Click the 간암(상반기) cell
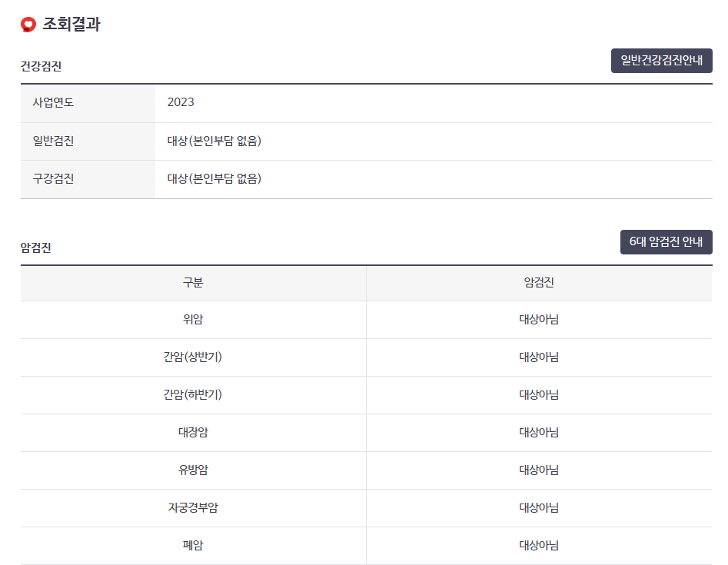 coord(192,357)
